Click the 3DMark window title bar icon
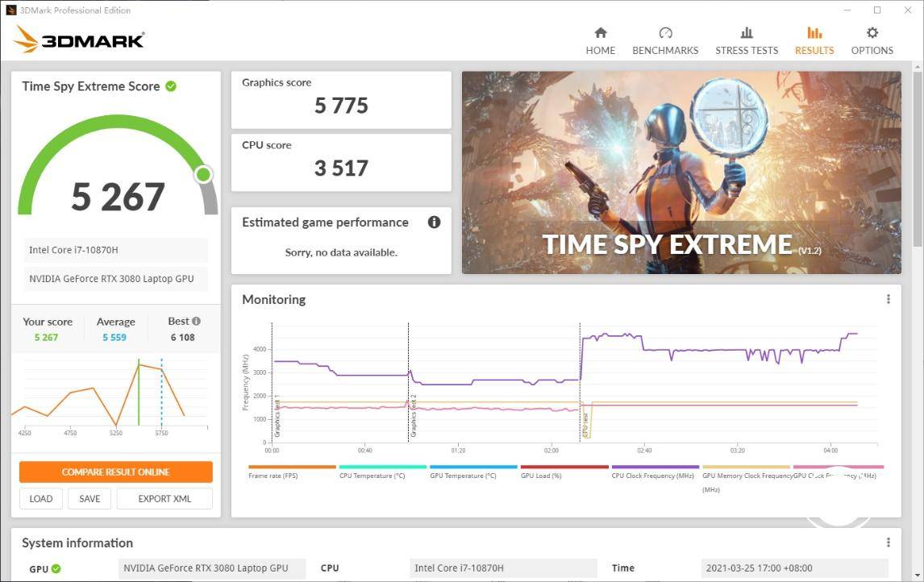924x582 pixels. click(x=10, y=10)
